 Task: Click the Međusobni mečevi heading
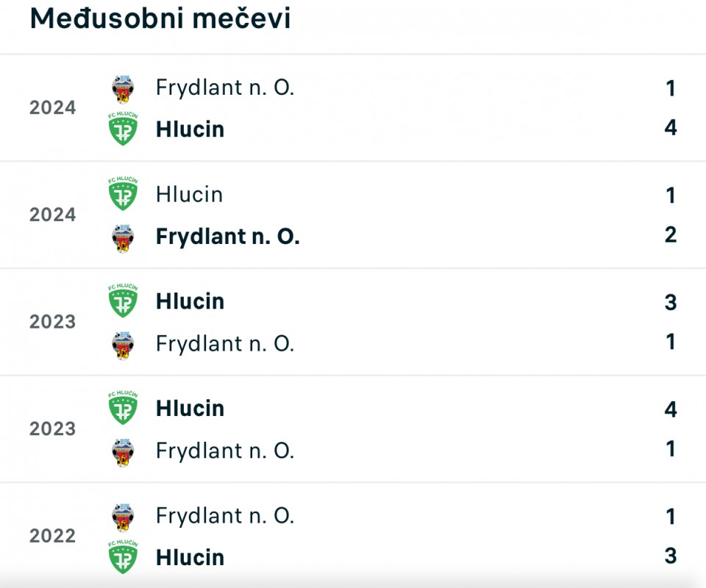160,18
